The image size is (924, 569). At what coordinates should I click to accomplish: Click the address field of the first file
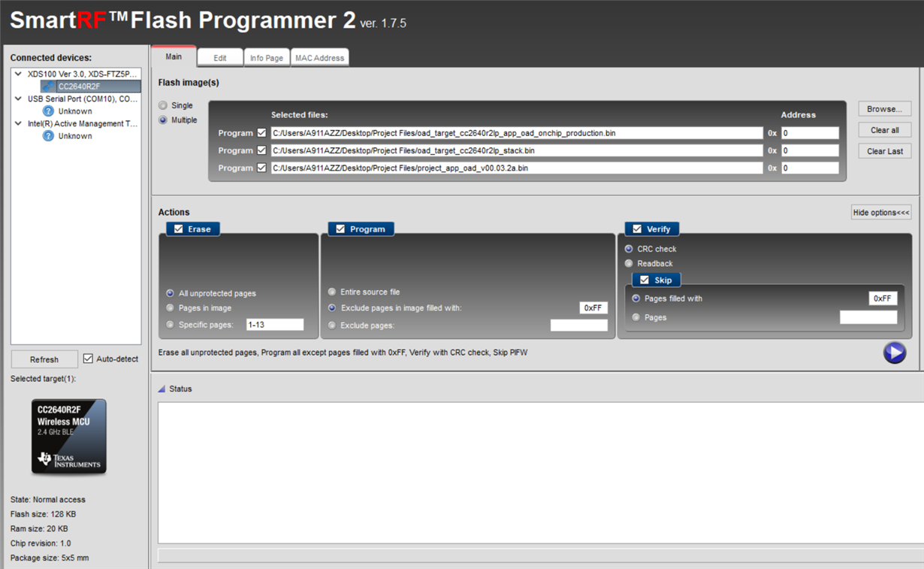tap(810, 133)
